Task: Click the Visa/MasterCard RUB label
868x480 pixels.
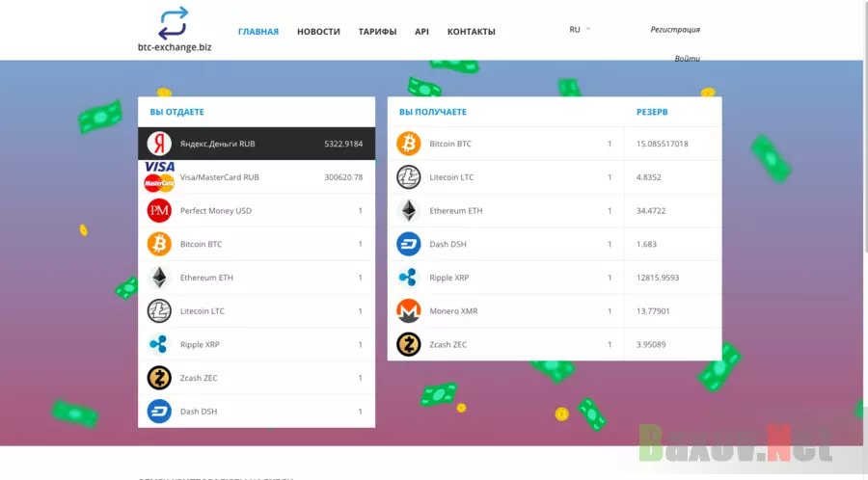Action: 219,177
